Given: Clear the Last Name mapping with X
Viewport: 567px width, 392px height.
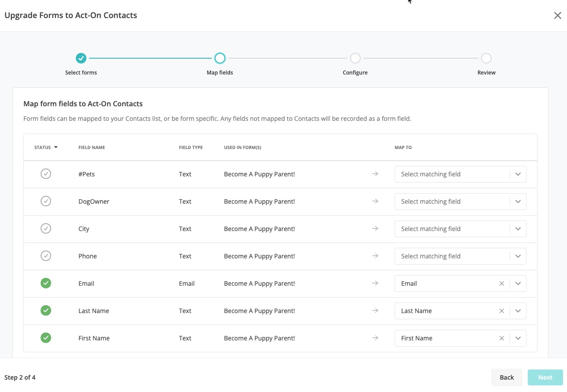Looking at the screenshot, I should [x=501, y=311].
